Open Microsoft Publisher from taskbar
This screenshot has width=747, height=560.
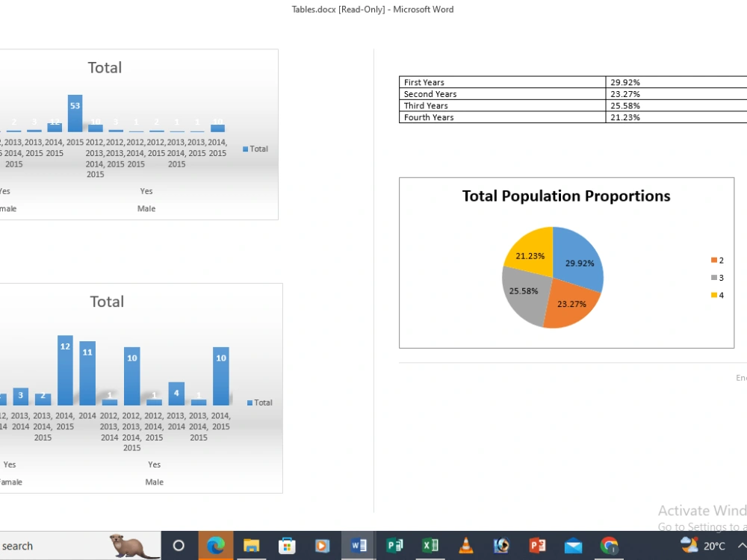coord(394,545)
